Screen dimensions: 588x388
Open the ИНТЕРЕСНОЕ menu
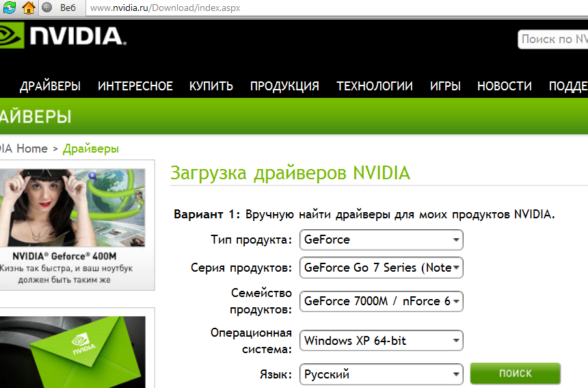pos(135,86)
